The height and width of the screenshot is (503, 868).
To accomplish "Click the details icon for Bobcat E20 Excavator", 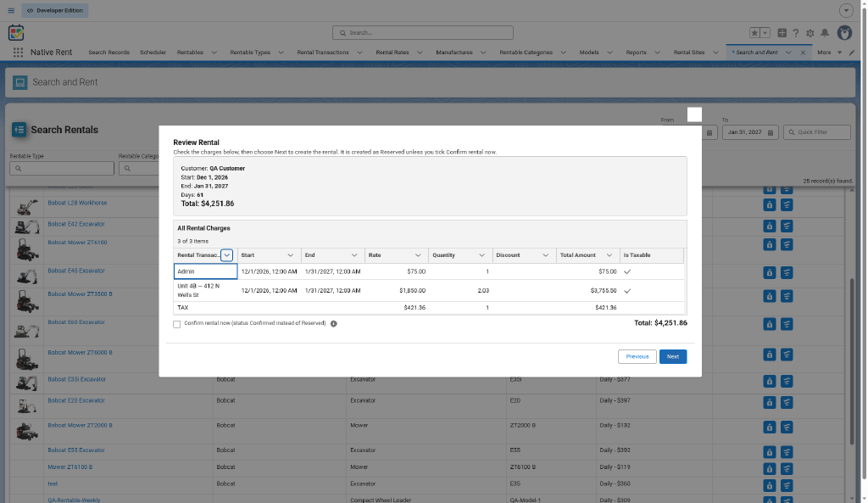I will 787,402.
